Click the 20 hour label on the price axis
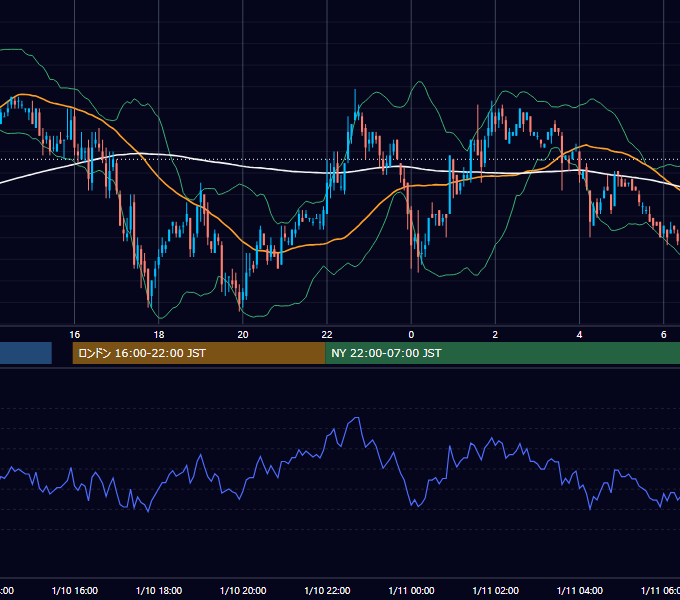680x600 pixels. point(243,334)
